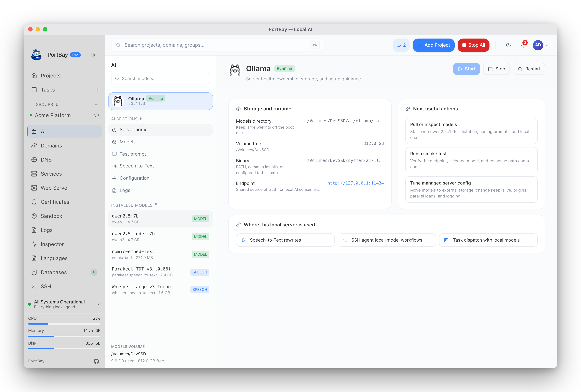This screenshot has width=581, height=392.
Task: Select Parakeet TDT v3 model
Action: tap(160, 272)
